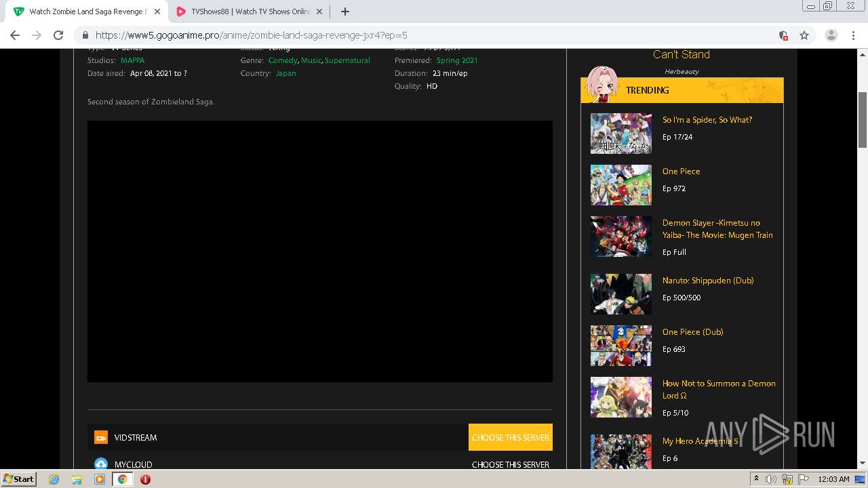Open the Spring 2021 premiered link
The image size is (868, 488).
pos(457,60)
